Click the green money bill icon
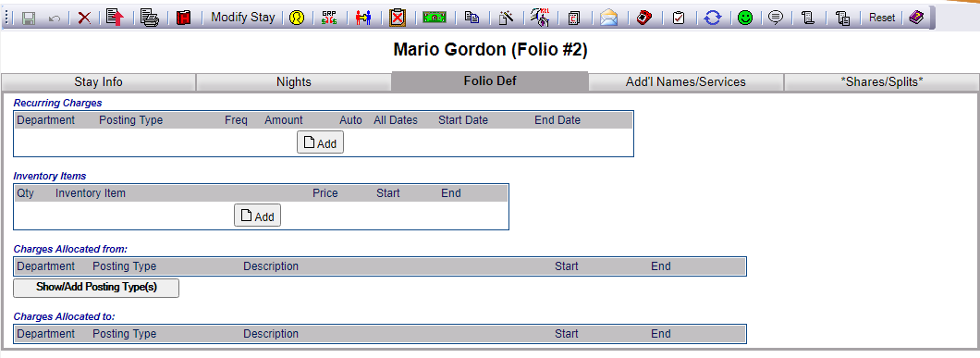 click(x=435, y=19)
